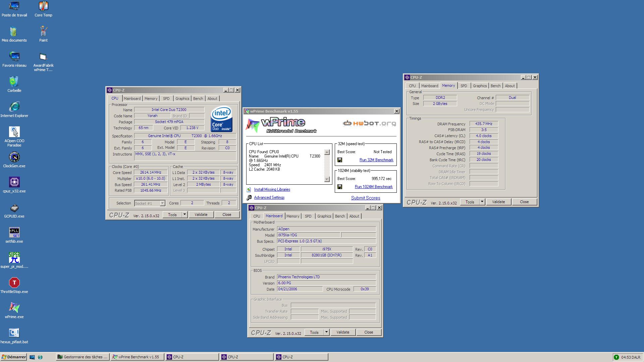Click the Intel Core Duo logo
The height and width of the screenshot is (362, 644).
(x=221, y=120)
